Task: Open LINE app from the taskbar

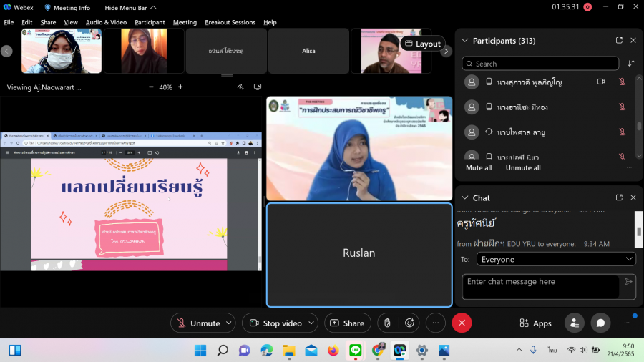Action: [355, 350]
